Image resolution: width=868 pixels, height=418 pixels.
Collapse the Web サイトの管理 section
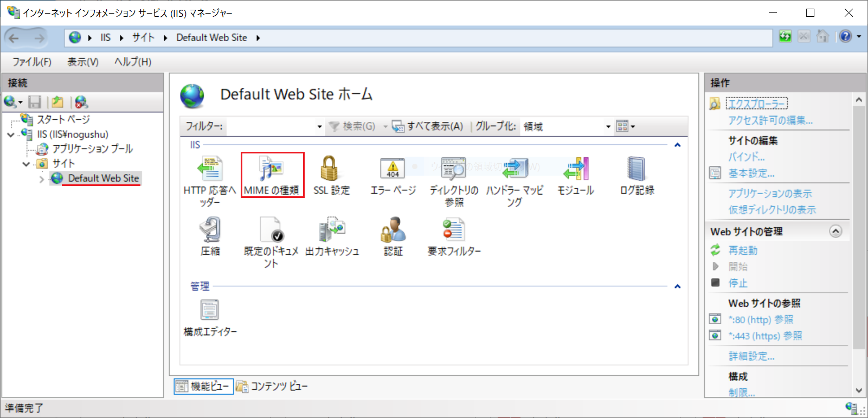point(835,231)
